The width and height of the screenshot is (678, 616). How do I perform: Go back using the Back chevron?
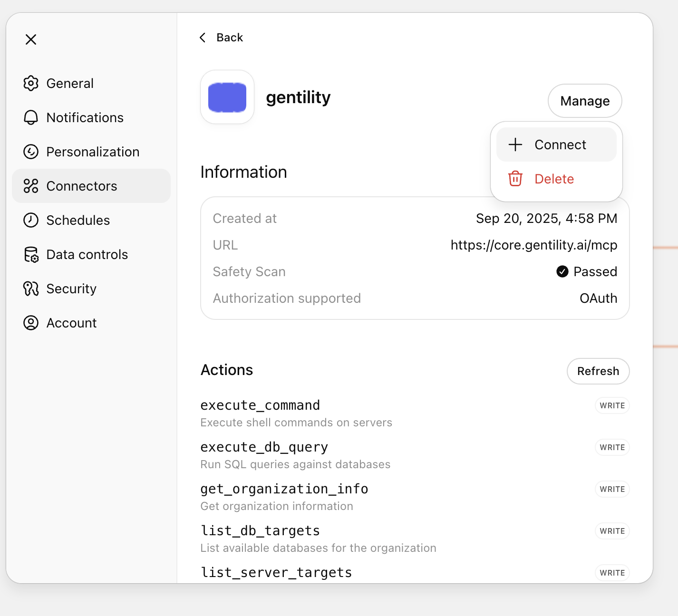[203, 38]
